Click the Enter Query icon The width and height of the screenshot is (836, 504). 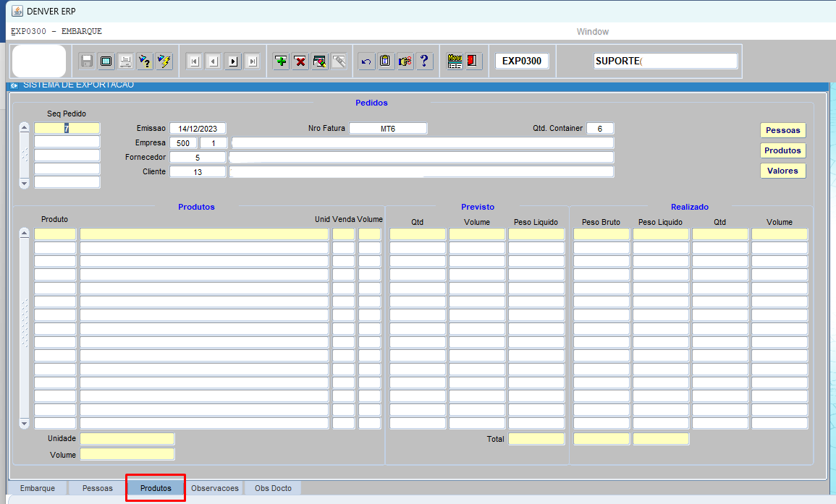(x=145, y=61)
